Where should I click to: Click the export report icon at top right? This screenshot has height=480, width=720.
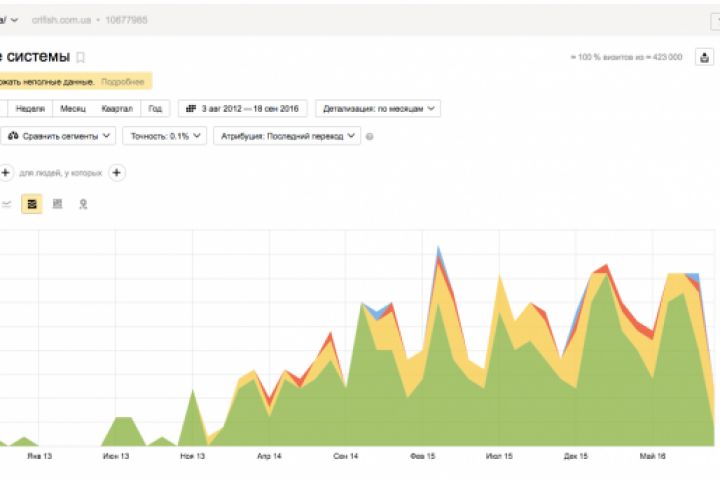(x=704, y=57)
